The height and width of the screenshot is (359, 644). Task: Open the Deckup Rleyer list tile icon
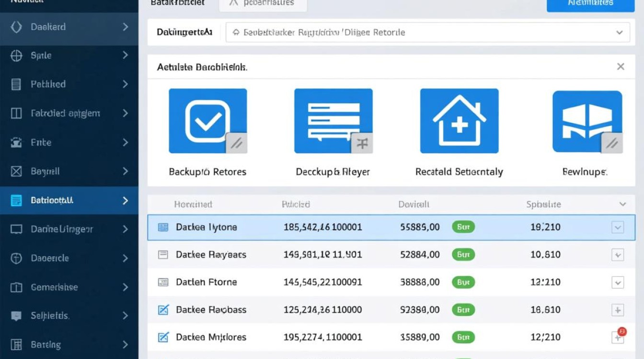(333, 121)
